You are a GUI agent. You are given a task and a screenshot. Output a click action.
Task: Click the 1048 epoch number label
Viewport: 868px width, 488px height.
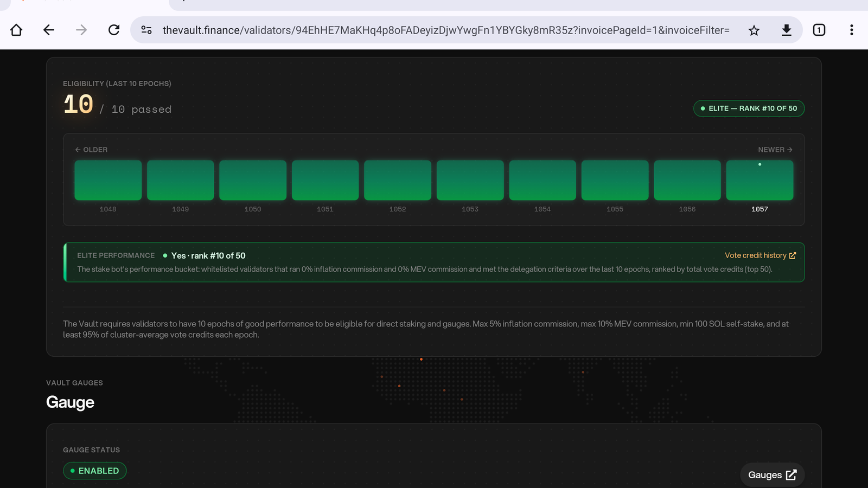[x=108, y=209]
